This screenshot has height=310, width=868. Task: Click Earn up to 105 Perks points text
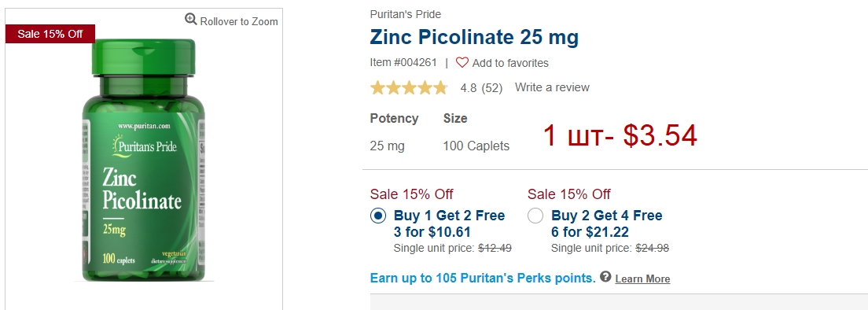(483, 278)
